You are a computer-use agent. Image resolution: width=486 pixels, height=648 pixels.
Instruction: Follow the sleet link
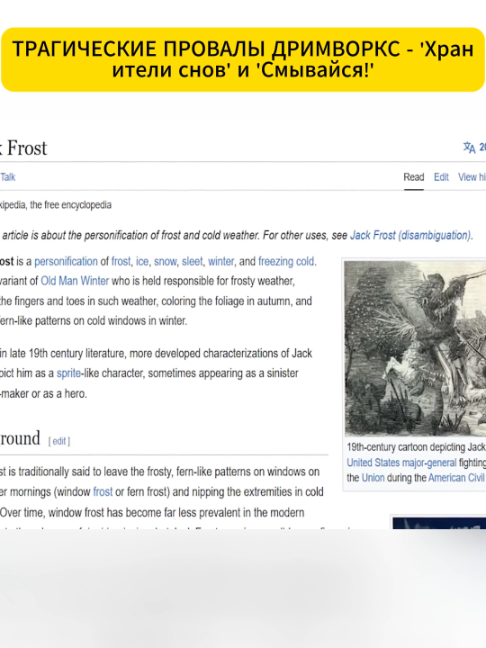[192, 262]
